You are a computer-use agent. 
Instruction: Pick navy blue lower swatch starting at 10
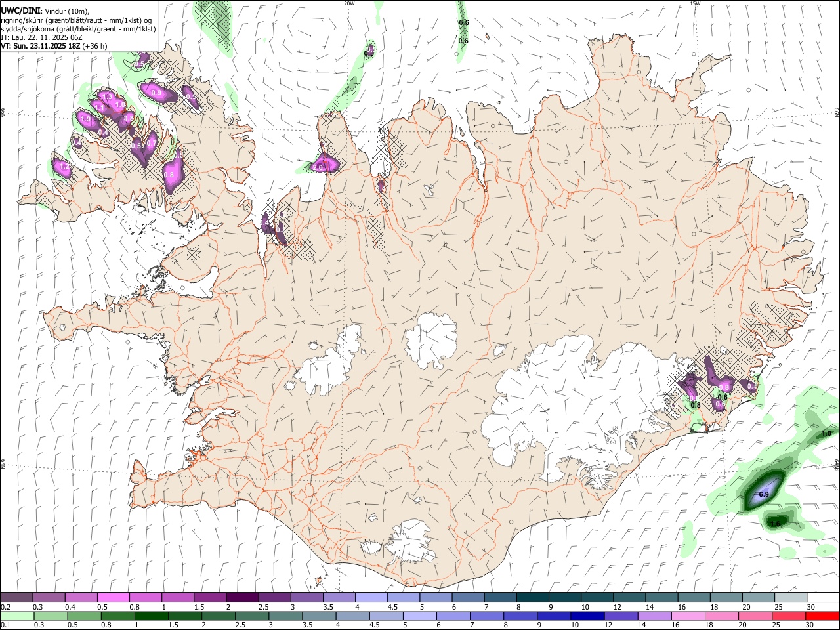point(587,616)
